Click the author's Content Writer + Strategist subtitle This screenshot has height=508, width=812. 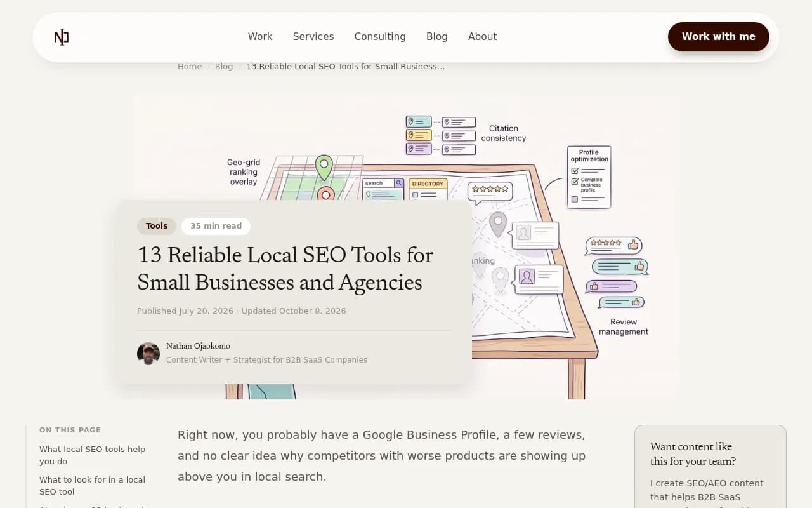[x=266, y=360]
